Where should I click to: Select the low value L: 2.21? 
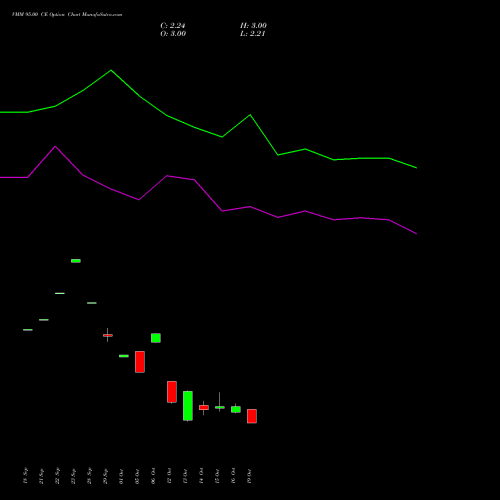[x=253, y=34]
